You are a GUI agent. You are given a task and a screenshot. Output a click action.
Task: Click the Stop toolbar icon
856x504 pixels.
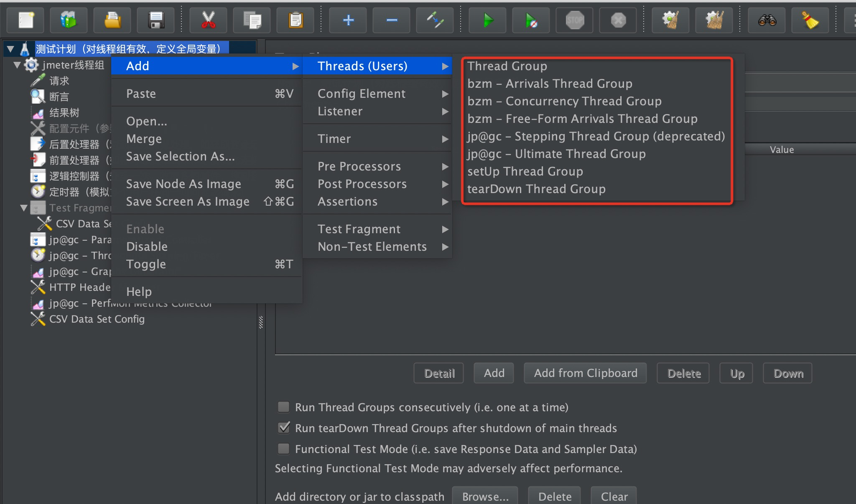point(572,20)
